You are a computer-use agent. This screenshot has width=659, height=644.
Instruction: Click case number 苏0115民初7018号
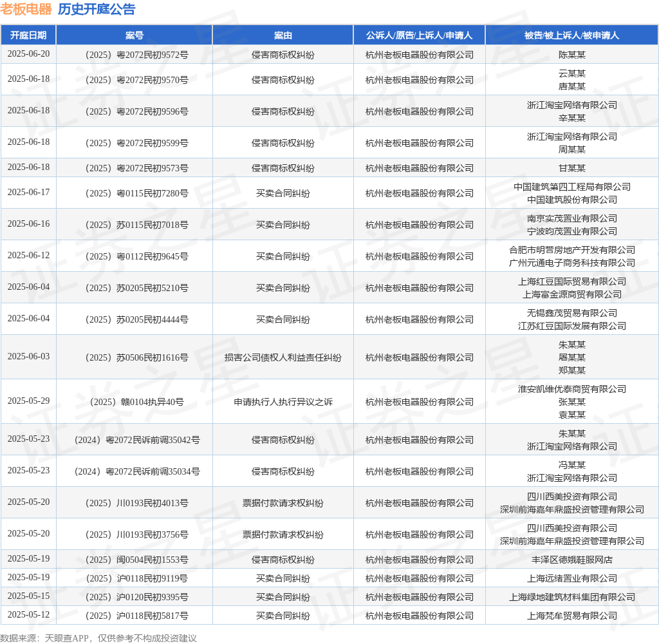[136, 225]
